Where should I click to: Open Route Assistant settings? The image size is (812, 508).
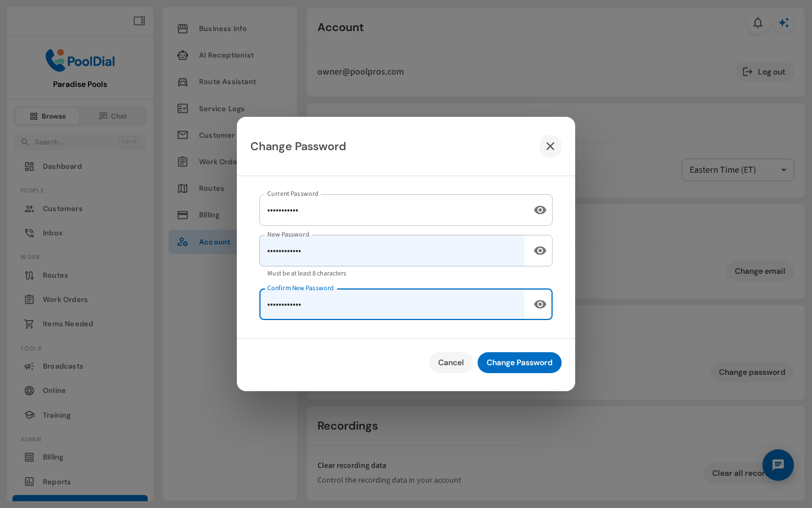coord(230,82)
